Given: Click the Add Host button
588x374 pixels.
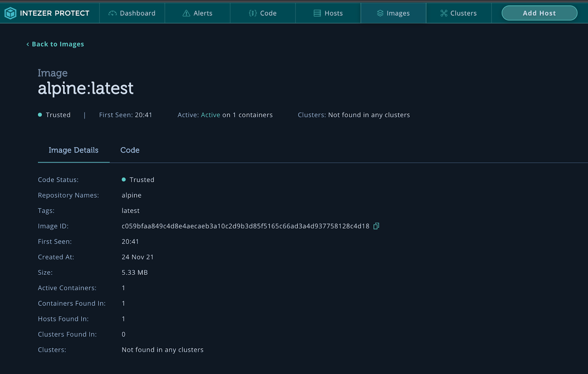Looking at the screenshot, I should coord(539,13).
